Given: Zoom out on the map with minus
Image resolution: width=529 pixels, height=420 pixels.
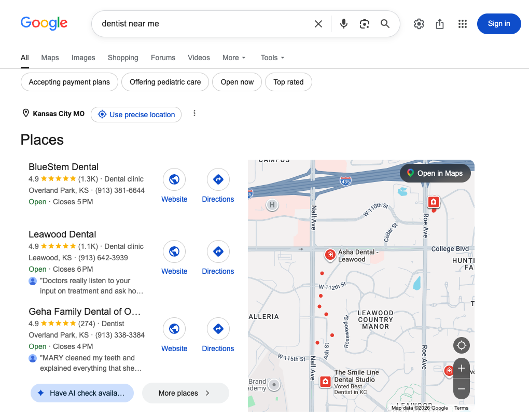Looking at the screenshot, I should pyautogui.click(x=462, y=388).
